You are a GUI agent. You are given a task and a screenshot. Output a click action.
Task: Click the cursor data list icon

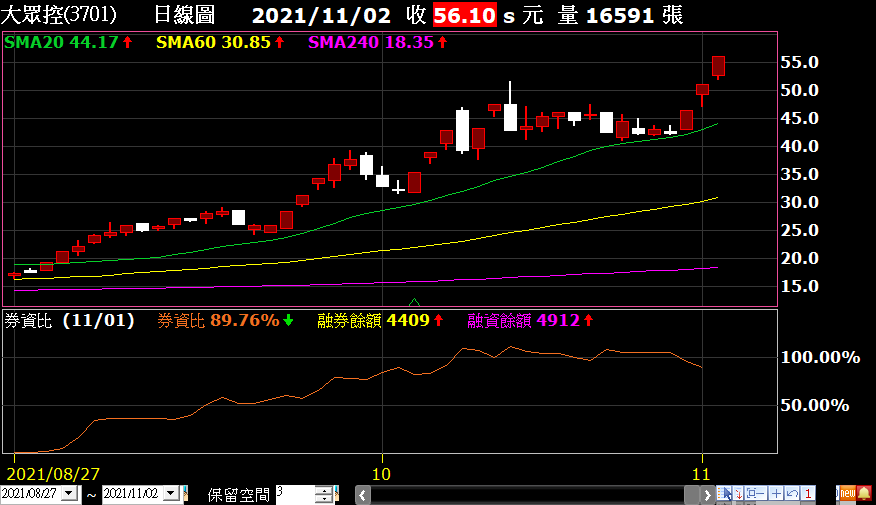pos(724,493)
